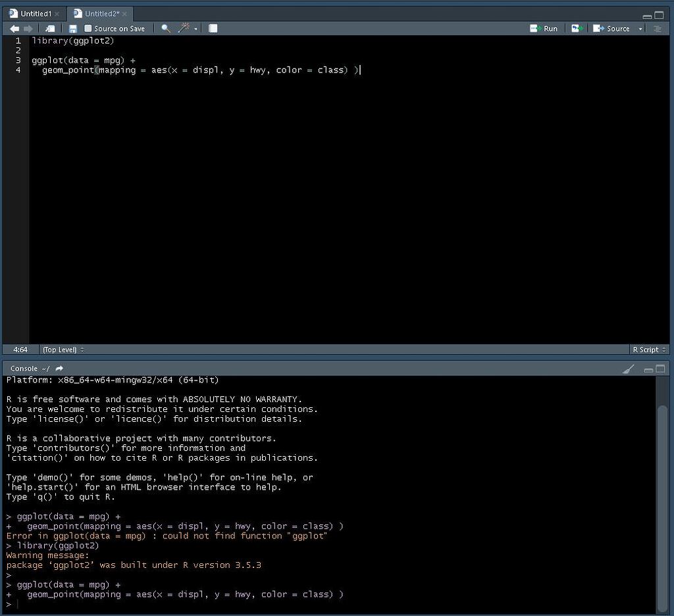Screen dimensions: 674x616
Task: Clear console with broom icon
Action: point(629,369)
